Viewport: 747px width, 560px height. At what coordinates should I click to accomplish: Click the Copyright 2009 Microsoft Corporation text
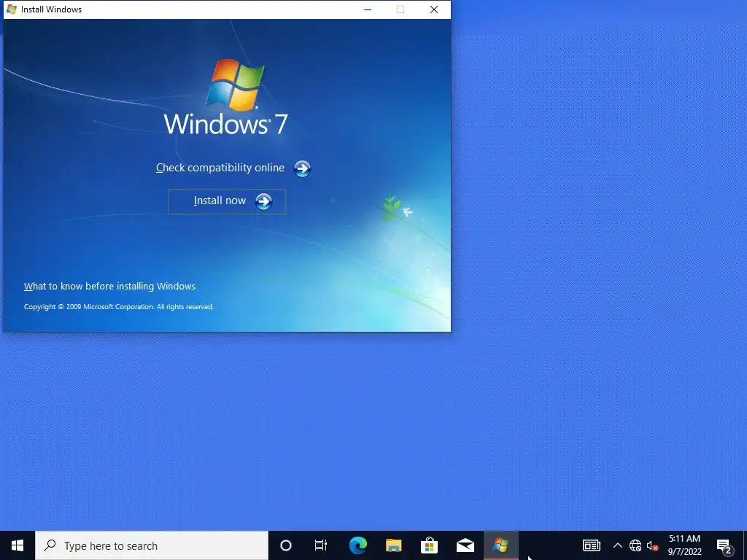(x=119, y=307)
